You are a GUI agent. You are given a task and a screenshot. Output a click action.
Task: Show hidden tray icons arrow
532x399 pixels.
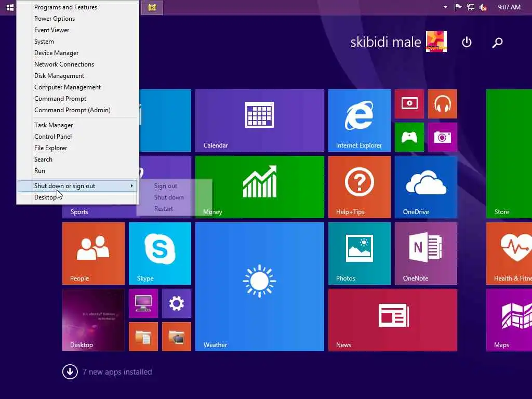coord(445,7)
